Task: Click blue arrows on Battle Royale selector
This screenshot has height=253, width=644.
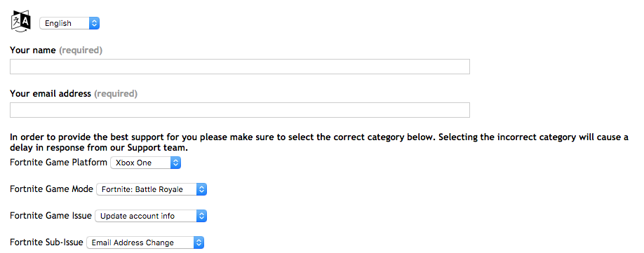Action: [201, 189]
